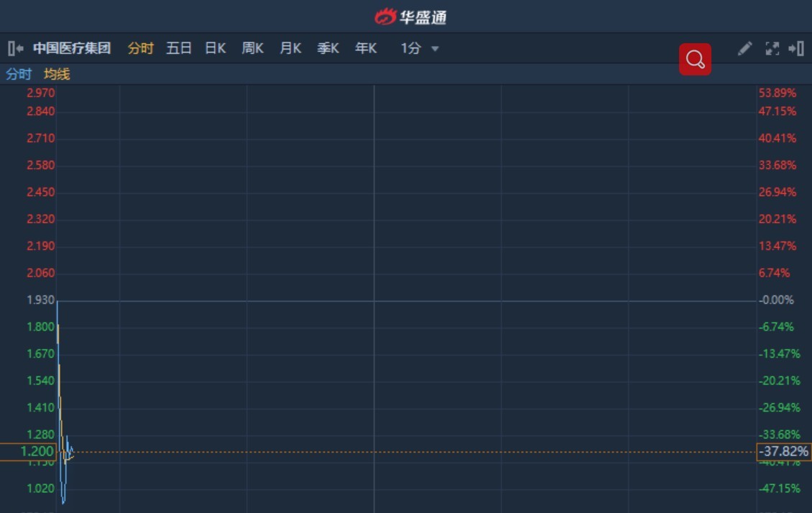Open the 季K chart tab
Viewport: 812px width, 513px height.
[328, 49]
